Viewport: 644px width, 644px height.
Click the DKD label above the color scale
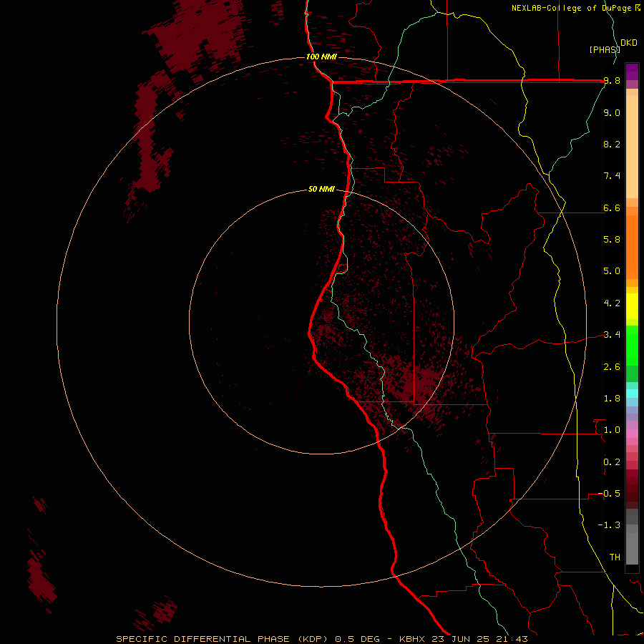pyautogui.click(x=629, y=42)
